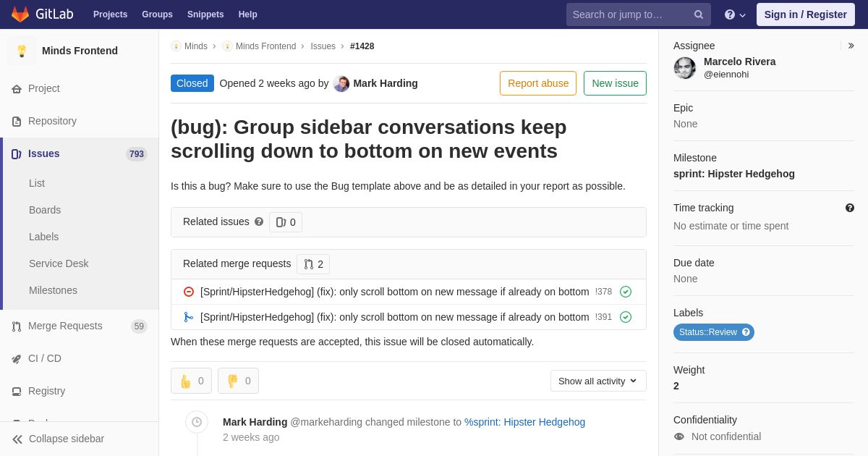The height and width of the screenshot is (456, 868).
Task: Click the search magnifier icon
Action: pos(699,14)
